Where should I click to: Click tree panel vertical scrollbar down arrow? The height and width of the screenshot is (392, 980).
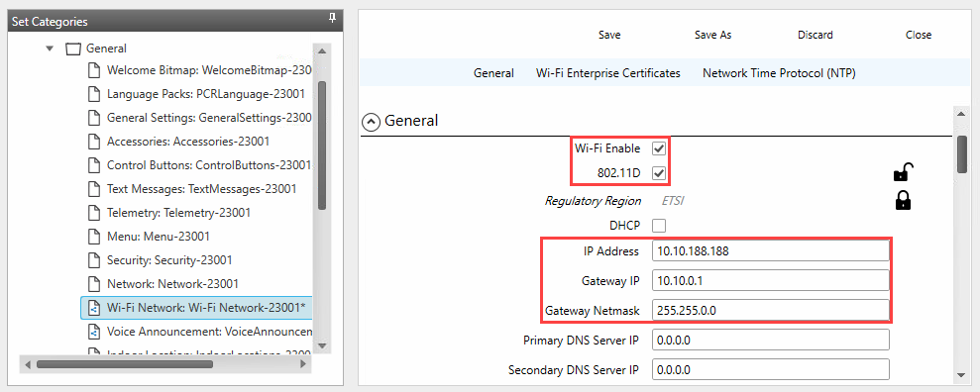coord(322,345)
